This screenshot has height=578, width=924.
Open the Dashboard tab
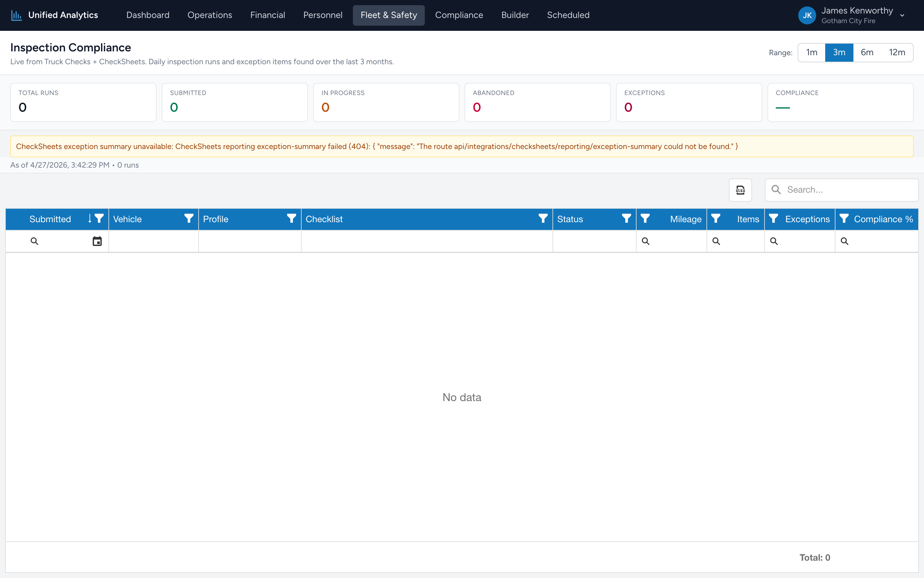coord(148,15)
